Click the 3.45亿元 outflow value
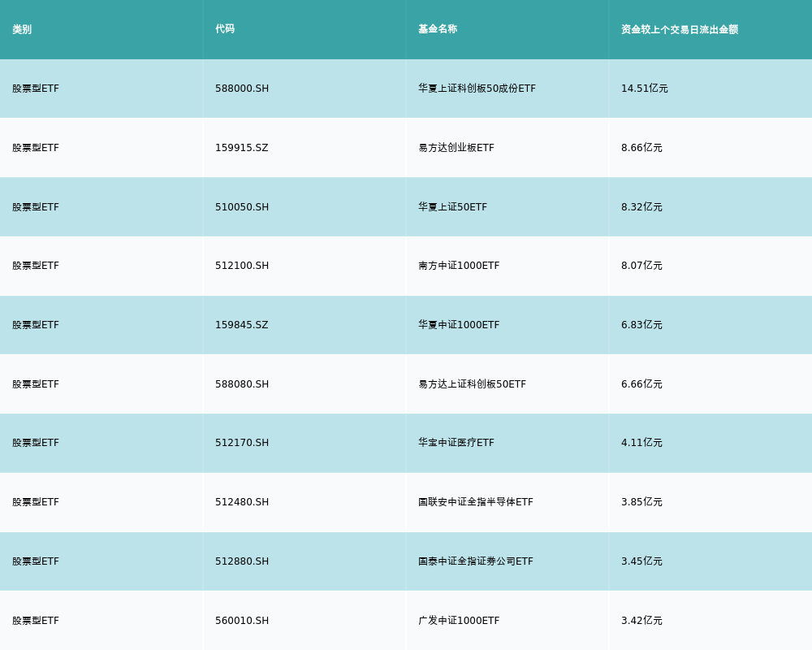This screenshot has width=812, height=650. (x=641, y=561)
